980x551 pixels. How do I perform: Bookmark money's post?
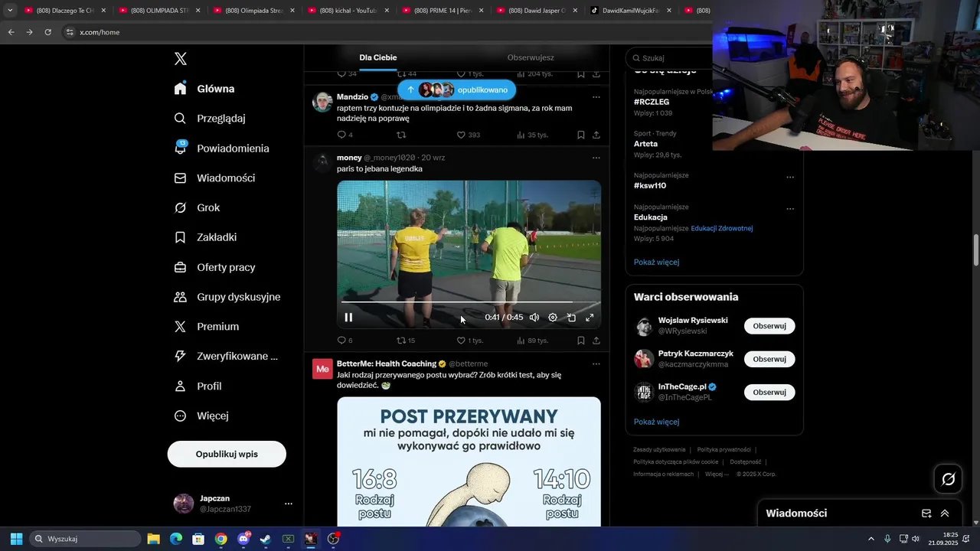coord(581,341)
